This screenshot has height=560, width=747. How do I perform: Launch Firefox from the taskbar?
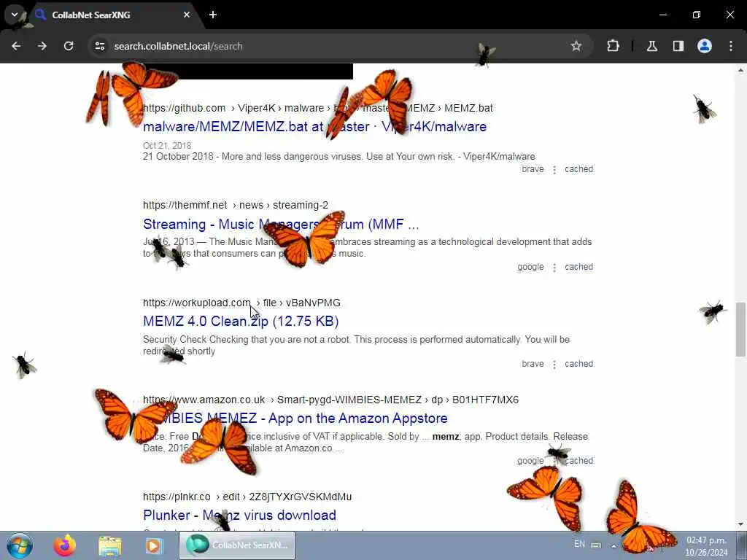pyautogui.click(x=65, y=545)
